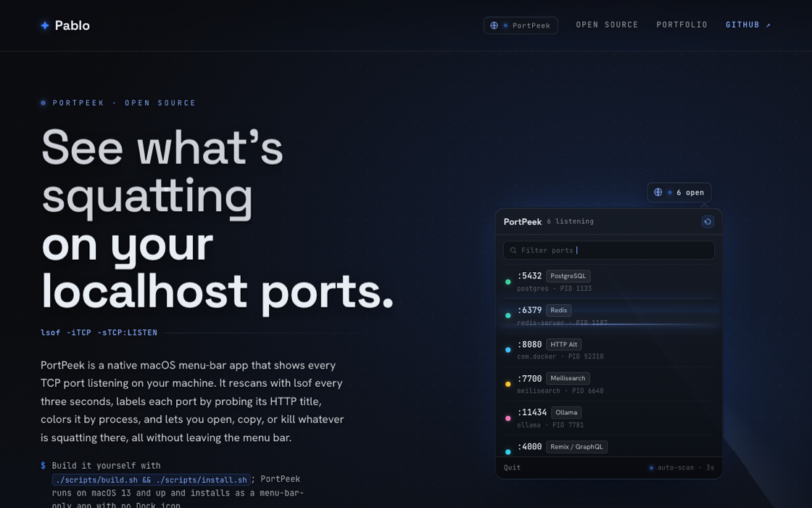Click the teal status dot for :6379
Image resolution: width=812 pixels, height=508 pixels.
click(x=508, y=316)
